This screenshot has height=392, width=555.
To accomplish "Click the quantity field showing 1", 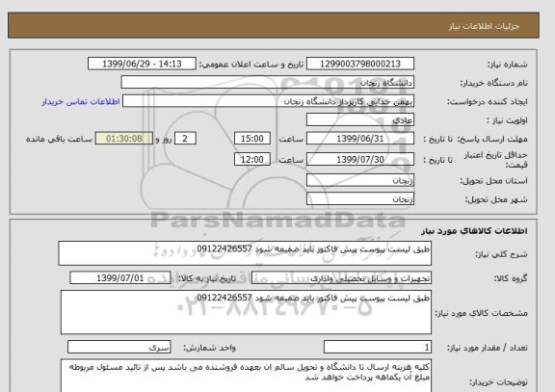I will (x=378, y=347).
